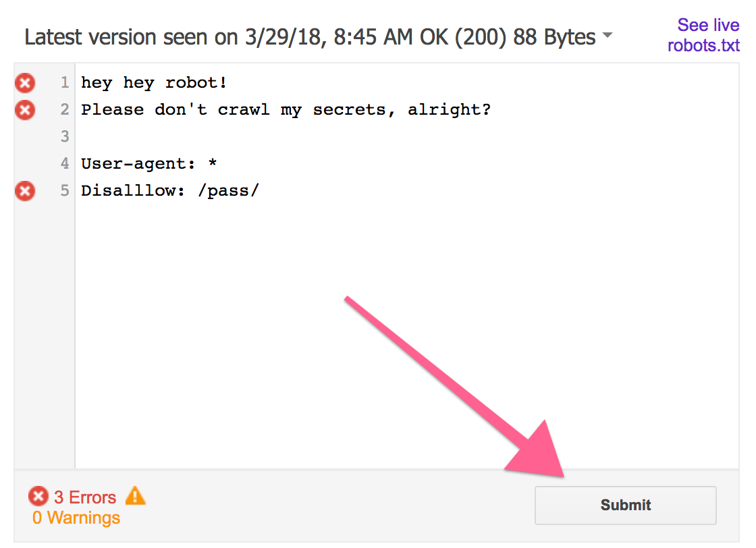Click the 'Please don't crawl my secrets' line
This screenshot has width=756, height=548.
(286, 110)
